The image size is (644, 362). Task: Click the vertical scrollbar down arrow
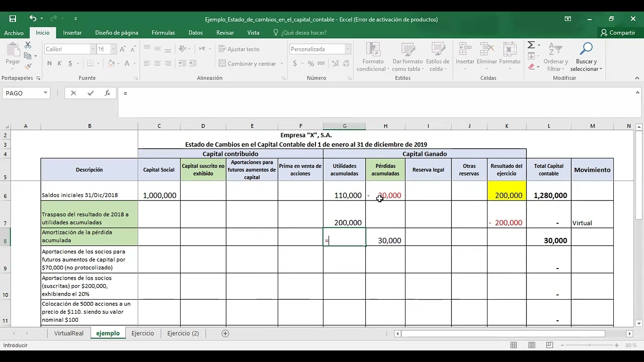click(639, 323)
